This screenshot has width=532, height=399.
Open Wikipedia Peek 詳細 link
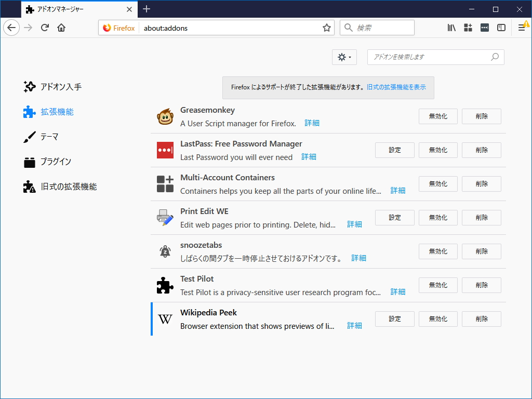tap(354, 326)
